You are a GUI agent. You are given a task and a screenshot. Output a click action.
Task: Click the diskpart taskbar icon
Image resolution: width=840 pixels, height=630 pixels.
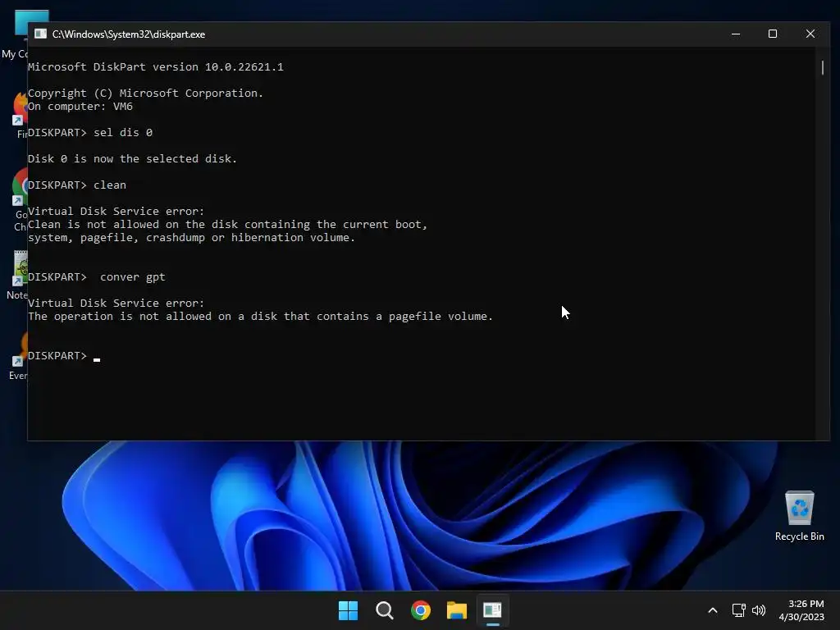(x=493, y=610)
